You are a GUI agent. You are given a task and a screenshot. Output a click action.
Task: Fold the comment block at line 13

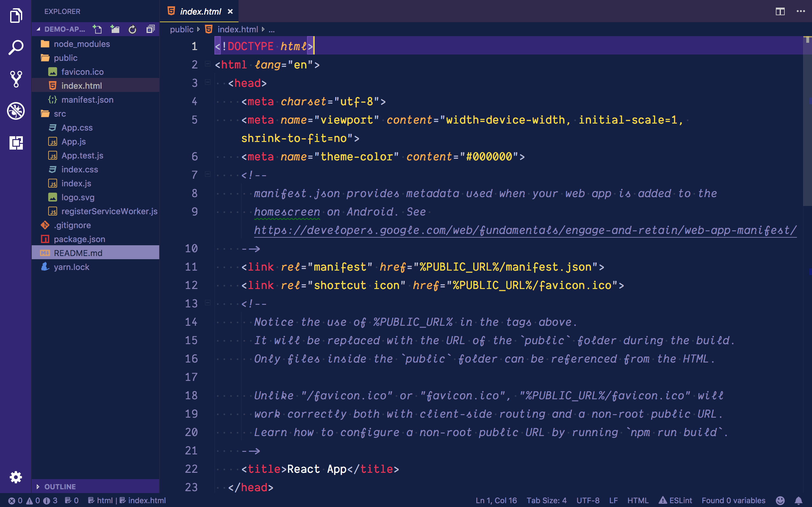[208, 303]
